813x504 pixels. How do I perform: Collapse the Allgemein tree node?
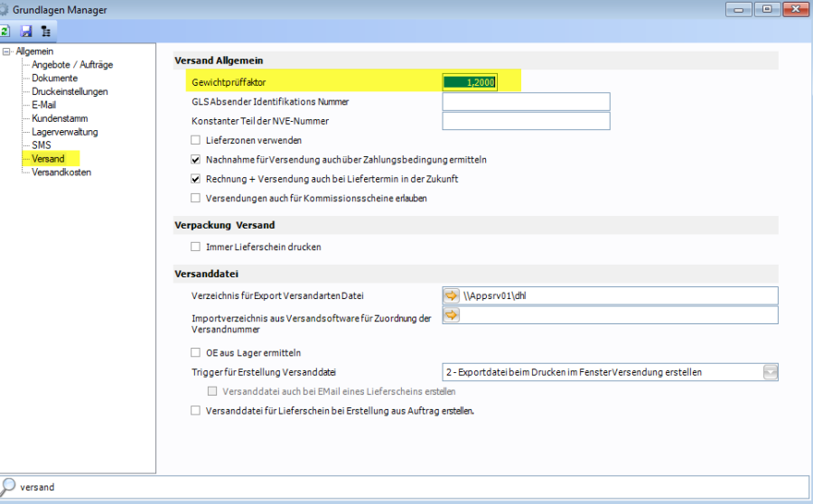pos(7,51)
